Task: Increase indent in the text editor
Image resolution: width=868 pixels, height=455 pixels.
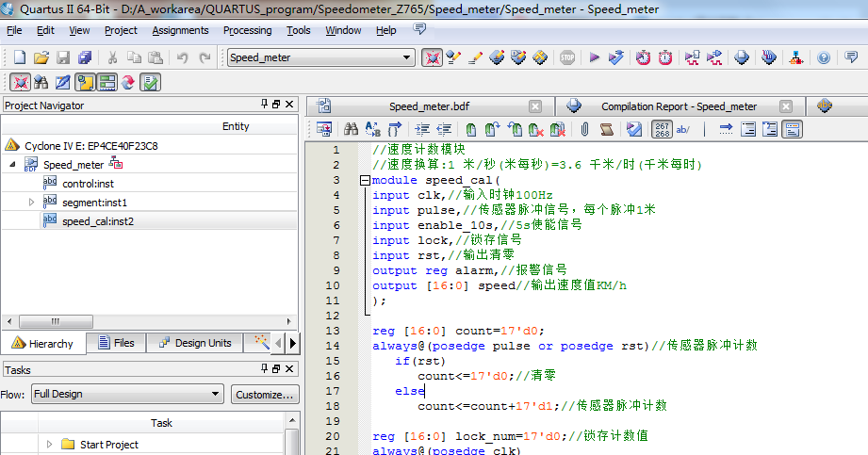Action: pyautogui.click(x=422, y=129)
